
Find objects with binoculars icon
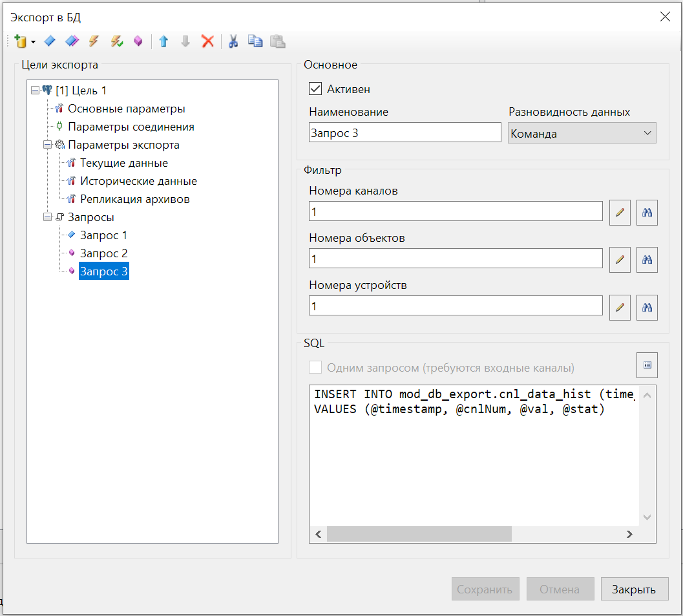[647, 260]
